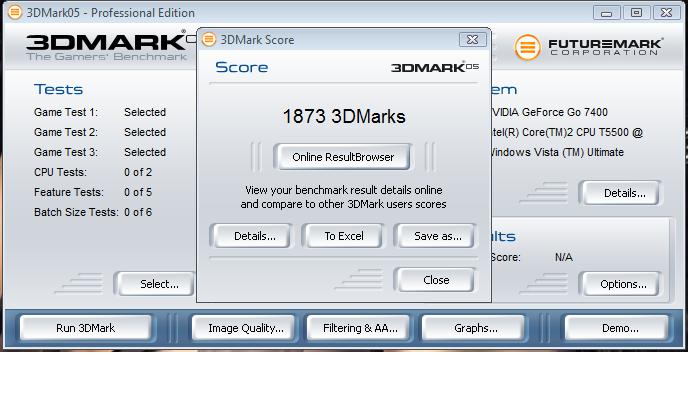Maximize the 3DMark05 main window
Image resolution: width=688 pixels, height=400 pixels.
coord(636,13)
